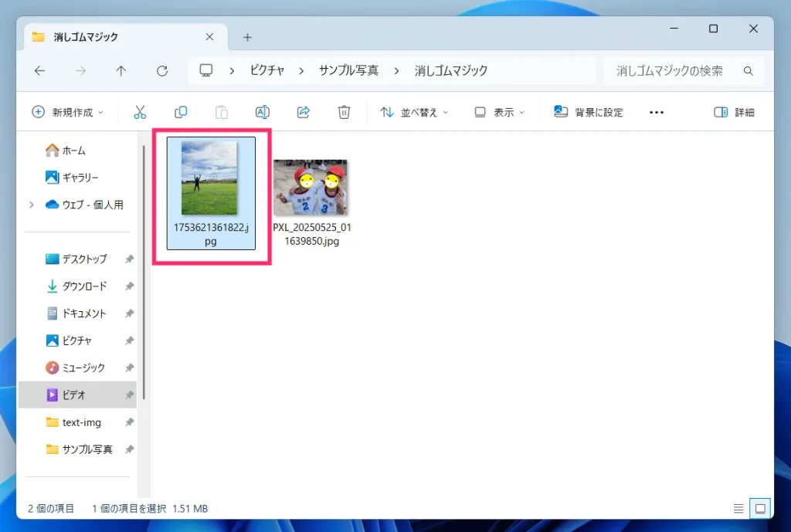This screenshot has width=791, height=532.
Task: Click the PC monitor icon in address bar
Action: pos(205,70)
